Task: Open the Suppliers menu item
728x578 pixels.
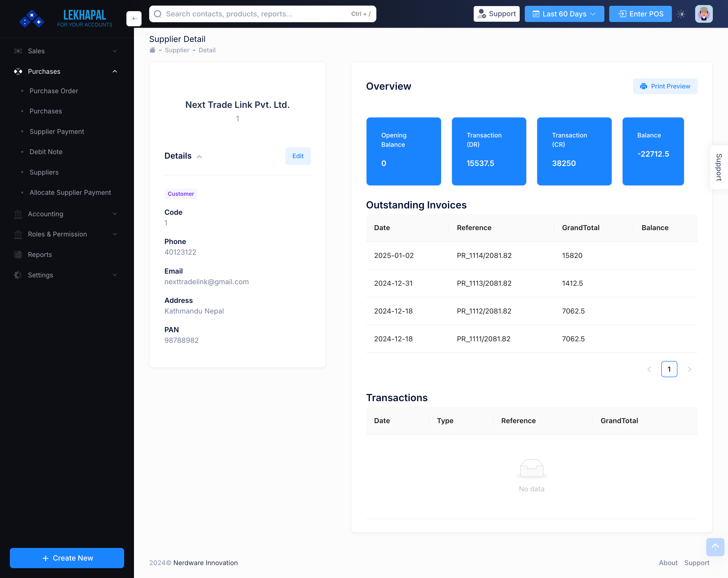Action: point(44,172)
